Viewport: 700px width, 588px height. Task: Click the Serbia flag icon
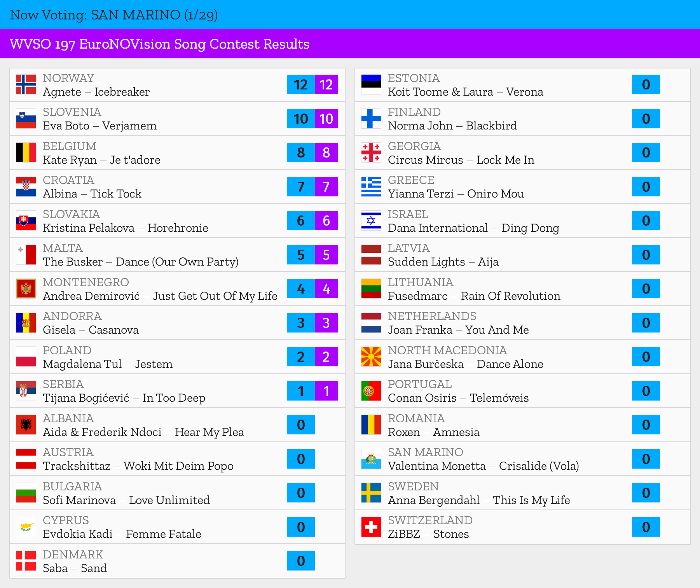tap(26, 391)
